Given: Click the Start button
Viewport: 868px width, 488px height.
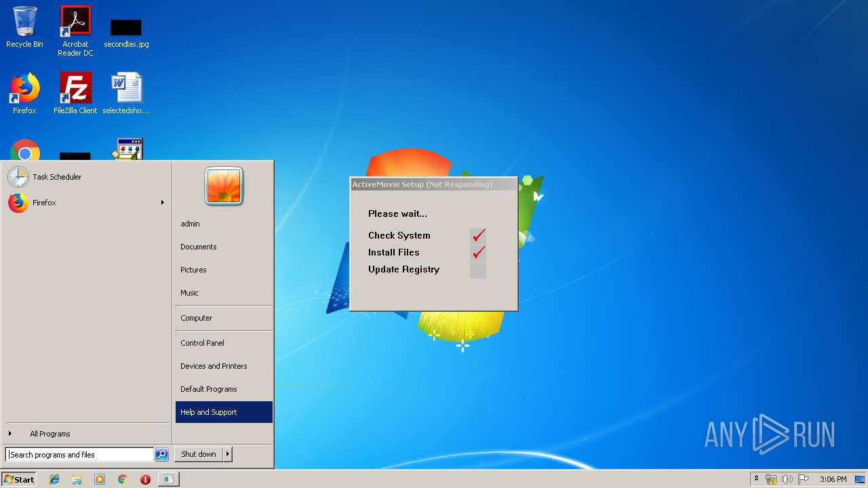Looking at the screenshot, I should point(19,479).
